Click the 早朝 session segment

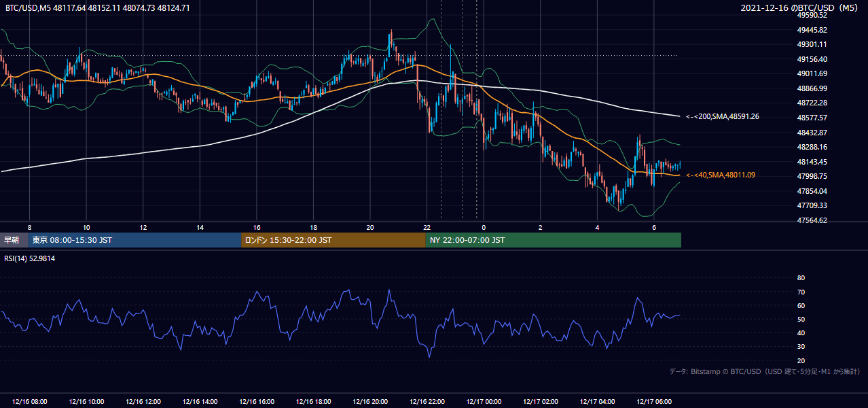14,240
